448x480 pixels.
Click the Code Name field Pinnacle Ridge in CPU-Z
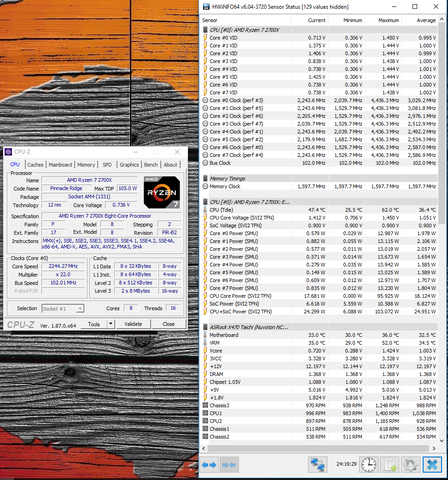(66, 188)
